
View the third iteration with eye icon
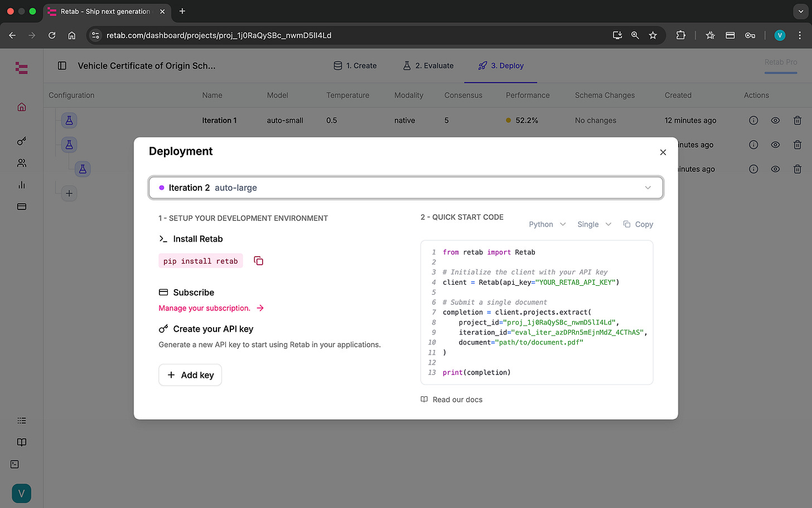pos(775,169)
